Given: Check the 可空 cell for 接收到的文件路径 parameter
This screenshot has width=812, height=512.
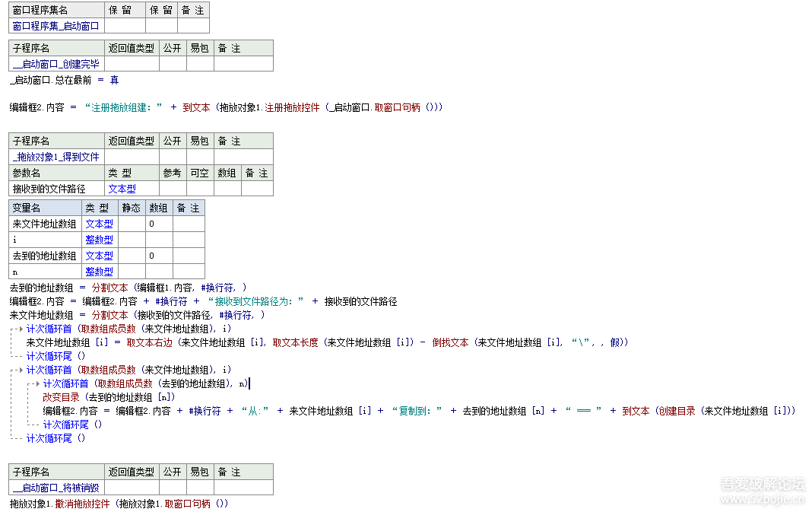Looking at the screenshot, I should coord(199,189).
